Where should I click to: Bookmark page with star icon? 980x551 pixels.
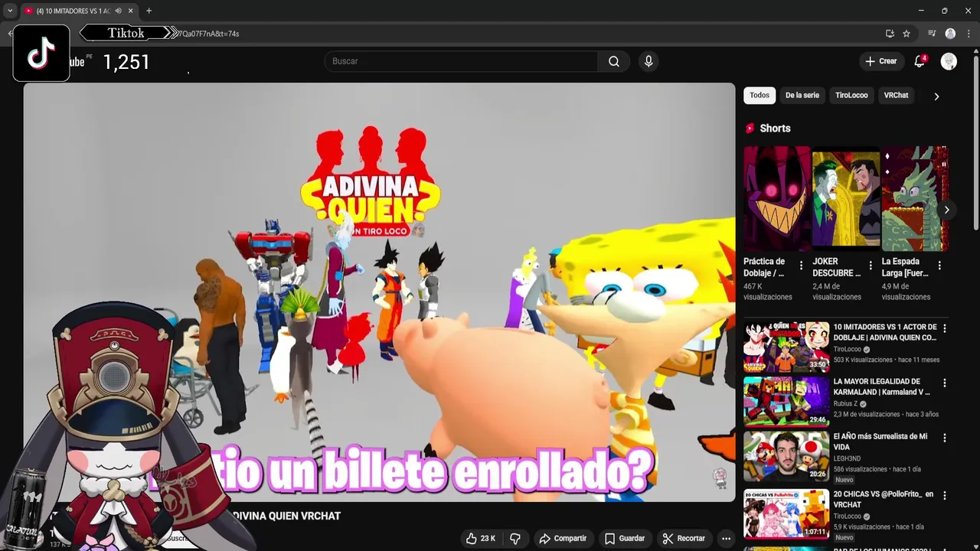pos(906,34)
